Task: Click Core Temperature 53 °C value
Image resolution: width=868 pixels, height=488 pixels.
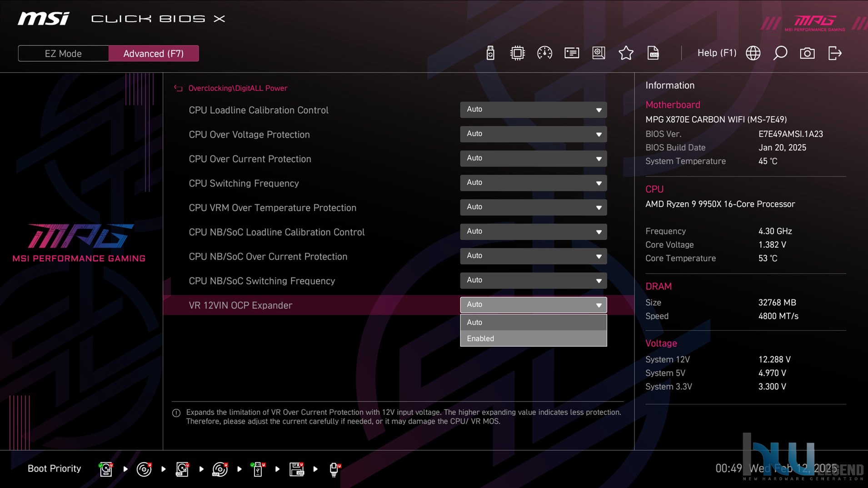Action: 768,259
